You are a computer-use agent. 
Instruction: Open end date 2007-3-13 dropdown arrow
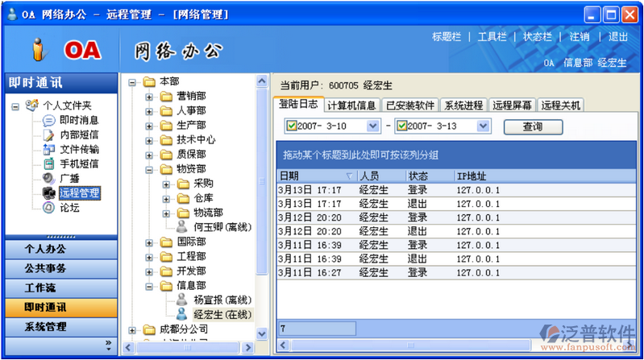pos(484,126)
